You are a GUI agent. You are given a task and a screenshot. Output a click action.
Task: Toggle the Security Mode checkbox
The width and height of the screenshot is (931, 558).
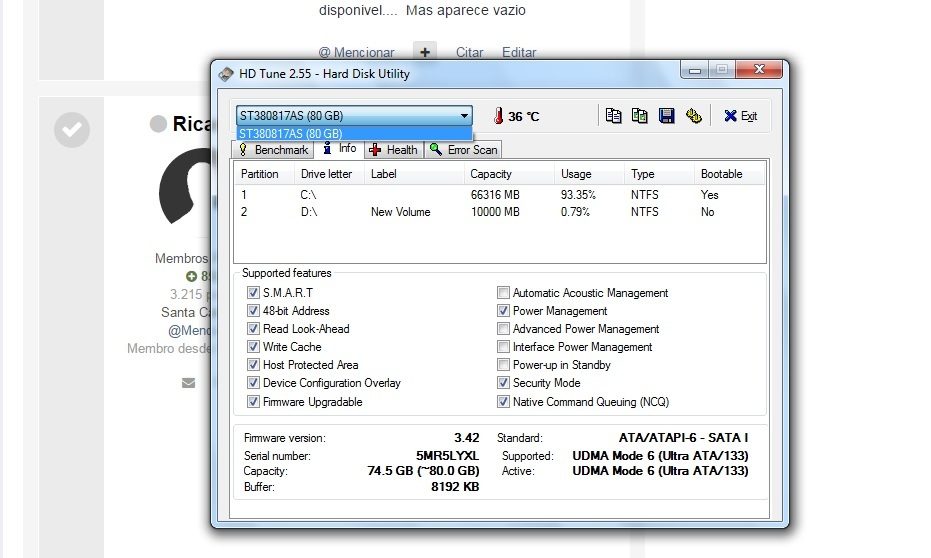503,383
